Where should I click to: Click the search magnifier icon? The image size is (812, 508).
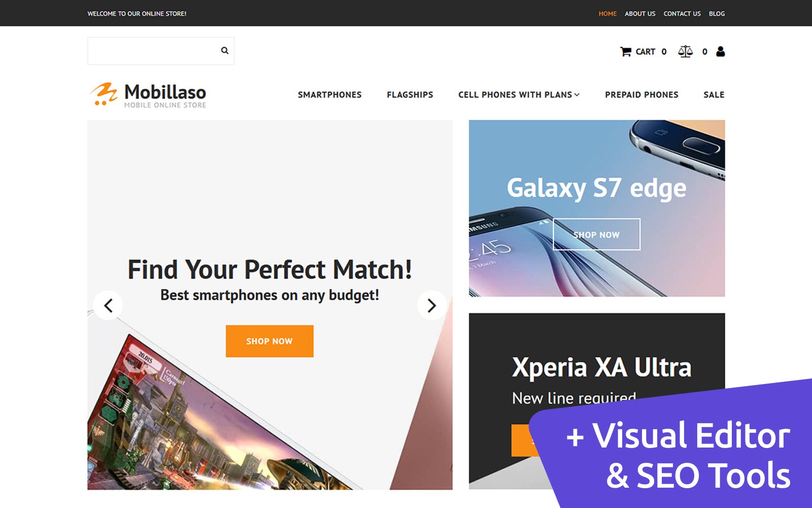click(224, 50)
